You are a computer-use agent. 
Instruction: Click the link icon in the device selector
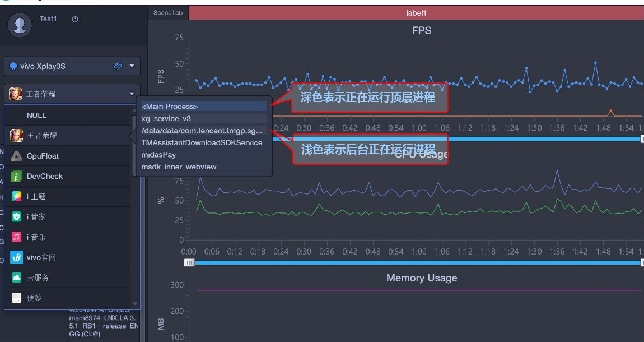point(118,66)
